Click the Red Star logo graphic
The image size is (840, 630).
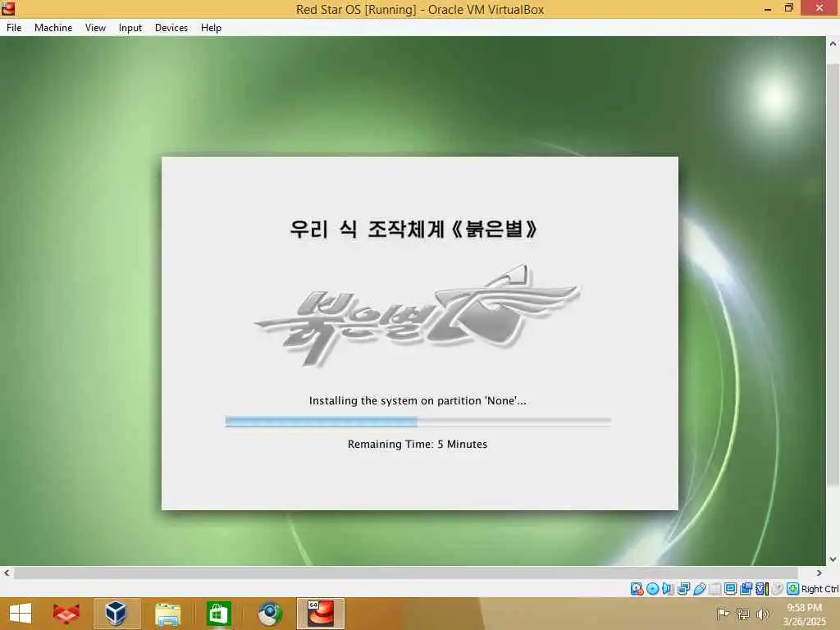coord(418,316)
